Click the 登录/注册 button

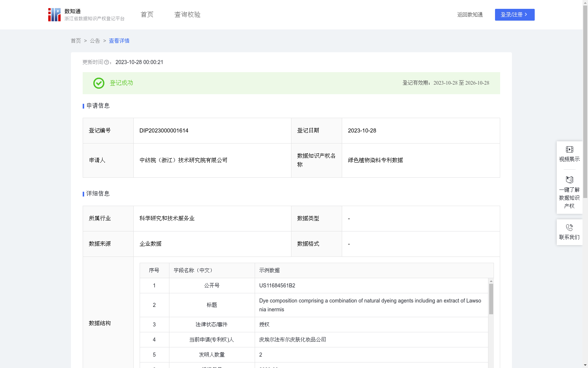[514, 15]
